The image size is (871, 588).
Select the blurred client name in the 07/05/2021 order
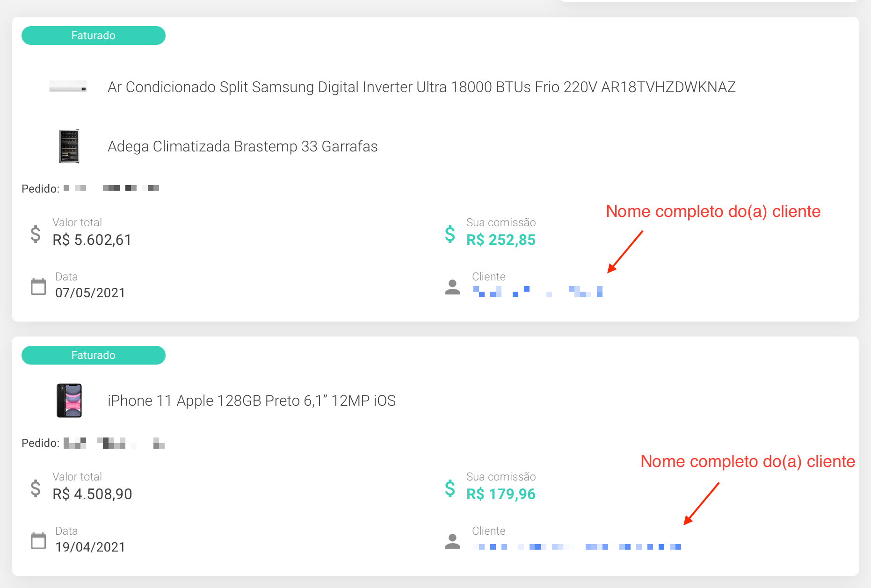[x=537, y=292]
